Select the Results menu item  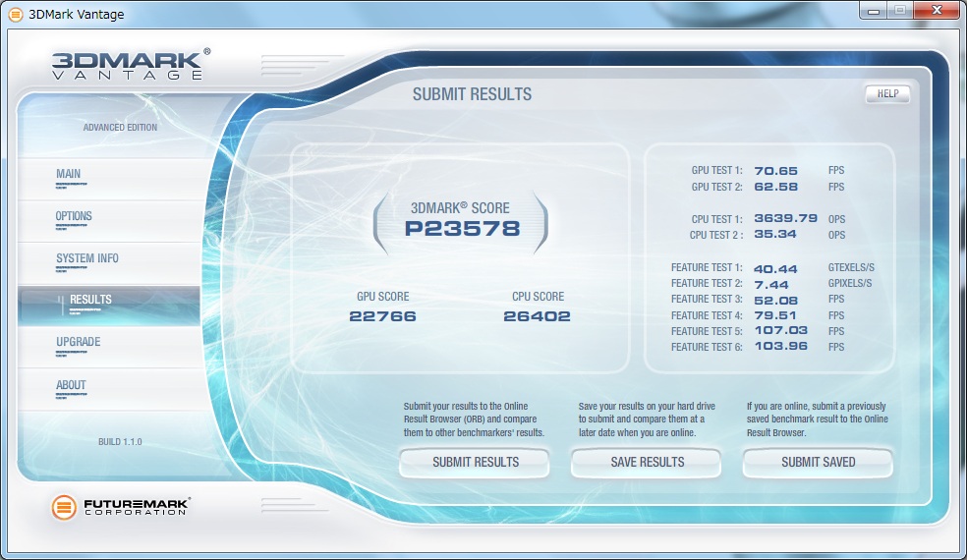click(x=108, y=306)
